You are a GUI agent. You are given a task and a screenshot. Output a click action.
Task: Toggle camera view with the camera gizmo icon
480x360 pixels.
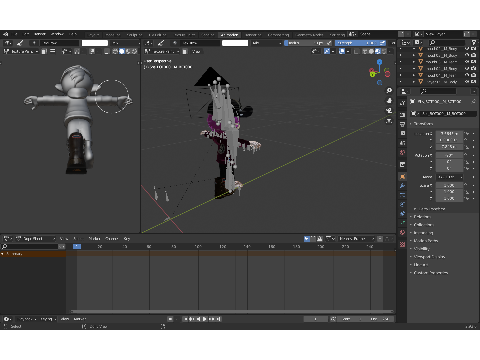(x=389, y=111)
